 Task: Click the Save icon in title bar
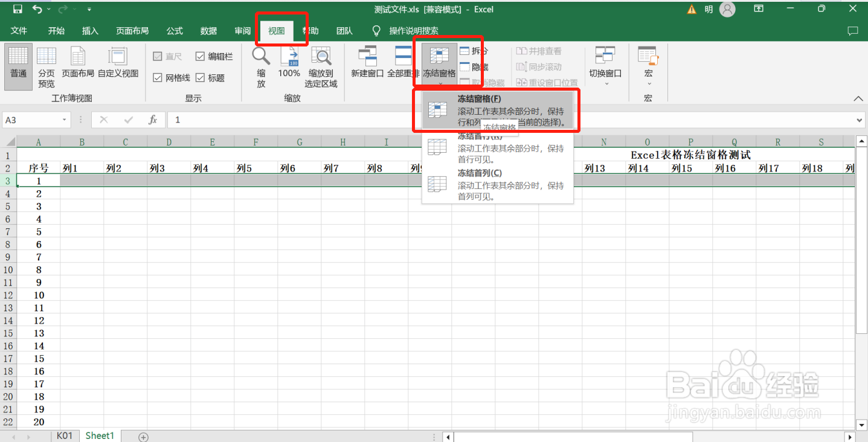[x=18, y=9]
